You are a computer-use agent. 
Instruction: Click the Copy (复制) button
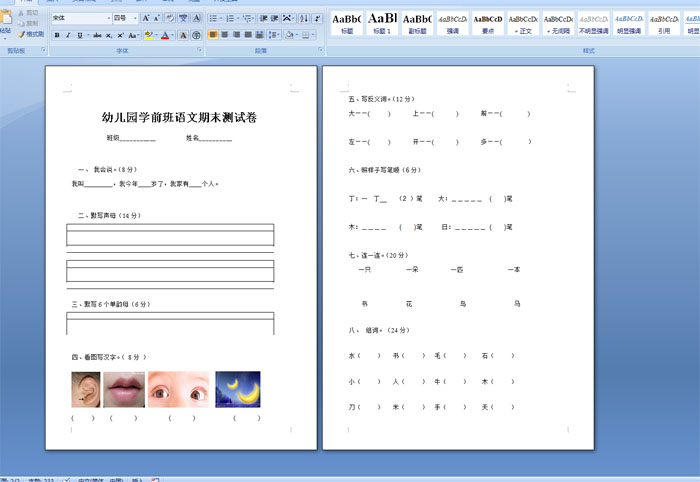pyautogui.click(x=29, y=23)
